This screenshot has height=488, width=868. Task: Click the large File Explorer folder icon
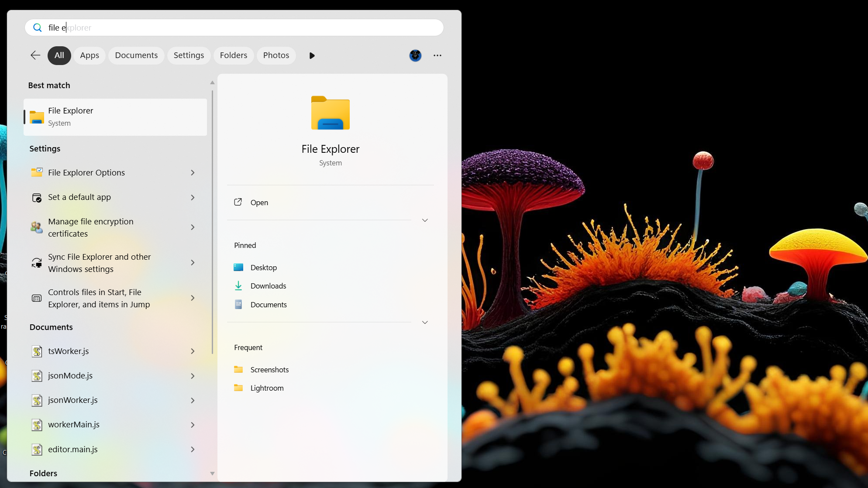coord(331,113)
